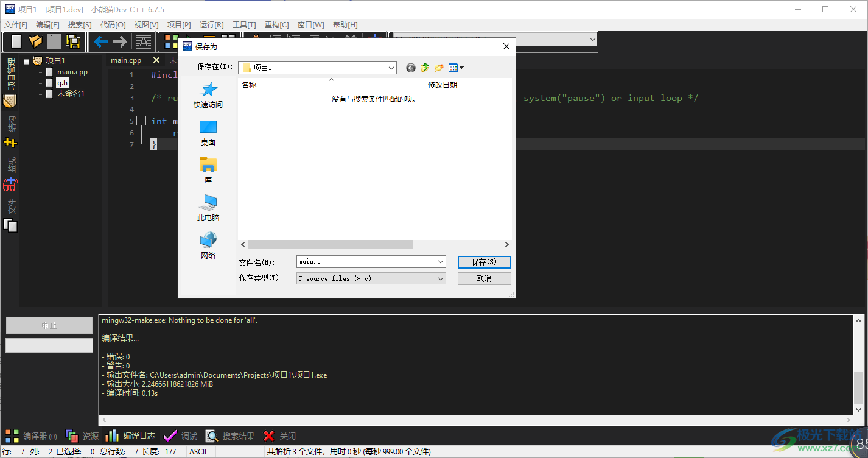Click the project shield icon in left sidebar
868x458 pixels.
[x=10, y=101]
